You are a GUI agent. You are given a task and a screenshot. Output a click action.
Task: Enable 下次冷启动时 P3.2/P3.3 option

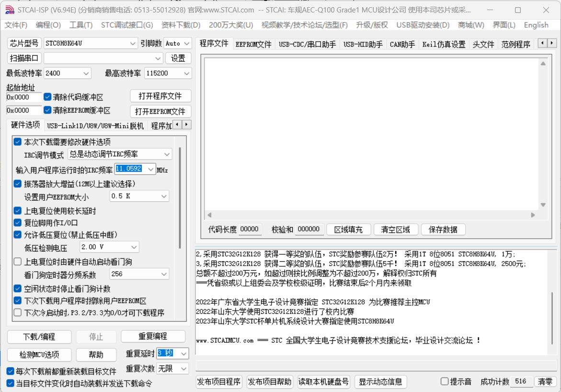click(x=18, y=312)
